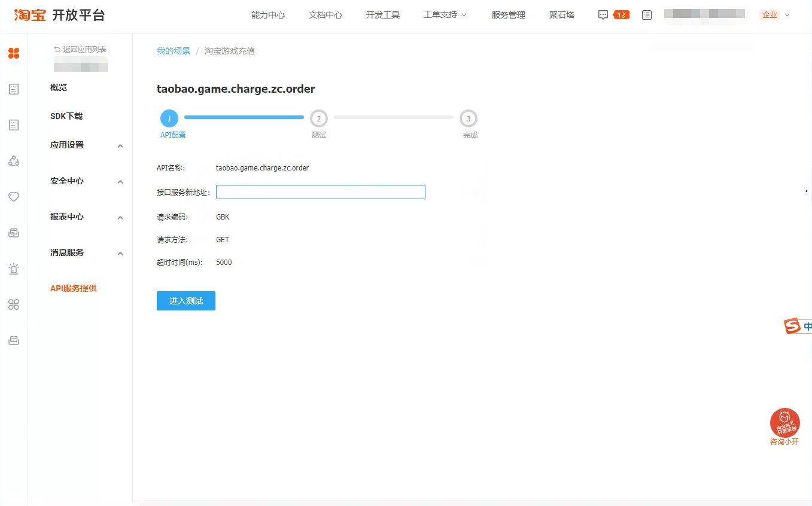Click the GET request method value
This screenshot has width=812, height=506.
coord(223,240)
